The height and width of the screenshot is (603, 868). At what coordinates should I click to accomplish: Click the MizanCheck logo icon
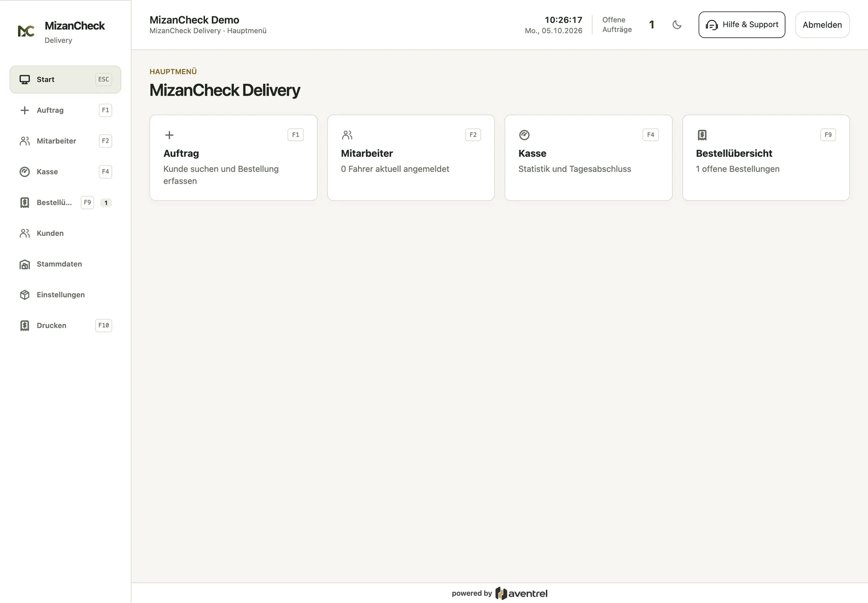[26, 31]
